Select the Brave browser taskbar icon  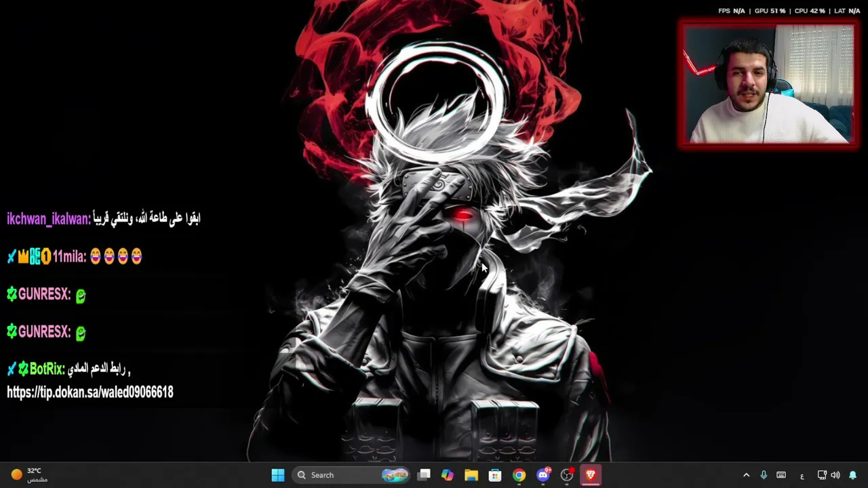(x=591, y=475)
